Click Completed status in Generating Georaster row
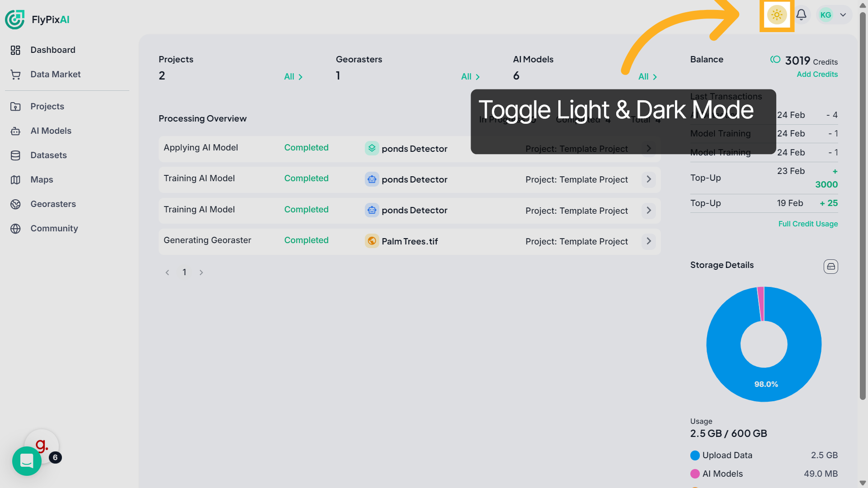Screen dimensions: 868x488 click(306, 240)
